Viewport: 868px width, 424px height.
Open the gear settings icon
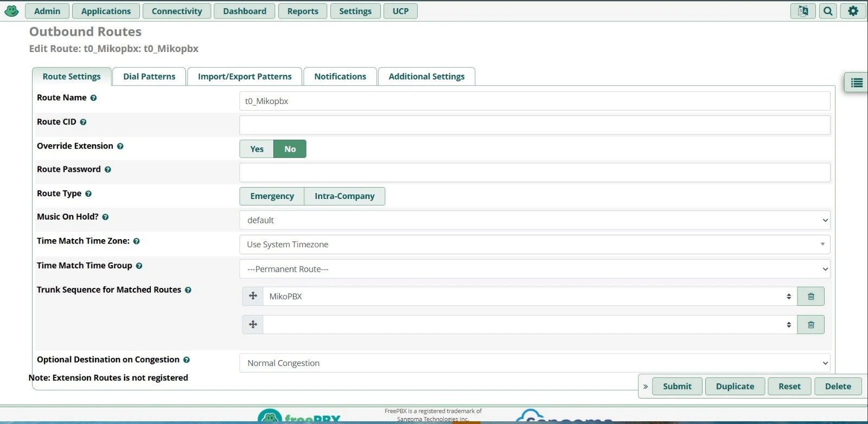853,11
